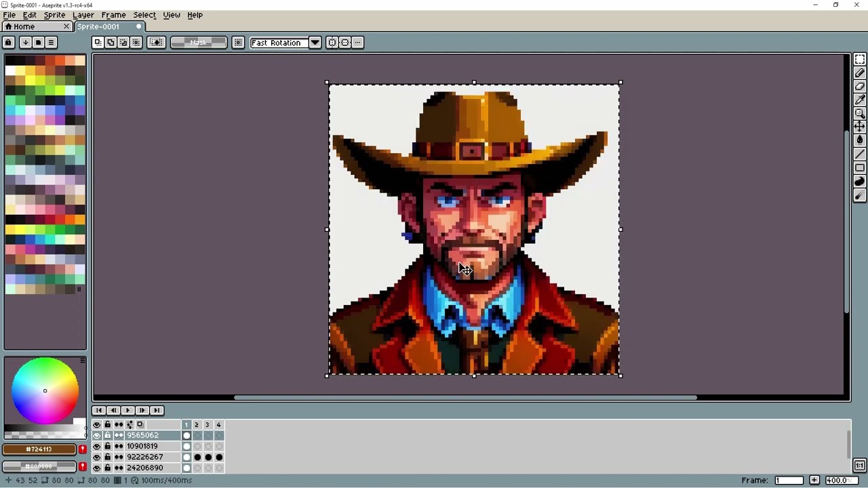The width and height of the screenshot is (868, 488).
Task: Go to the previous frame
Action: pos(113,410)
